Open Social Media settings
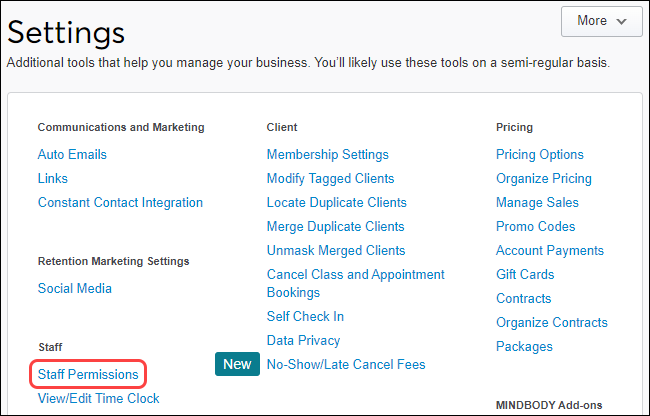The height and width of the screenshot is (416, 650). (x=75, y=289)
